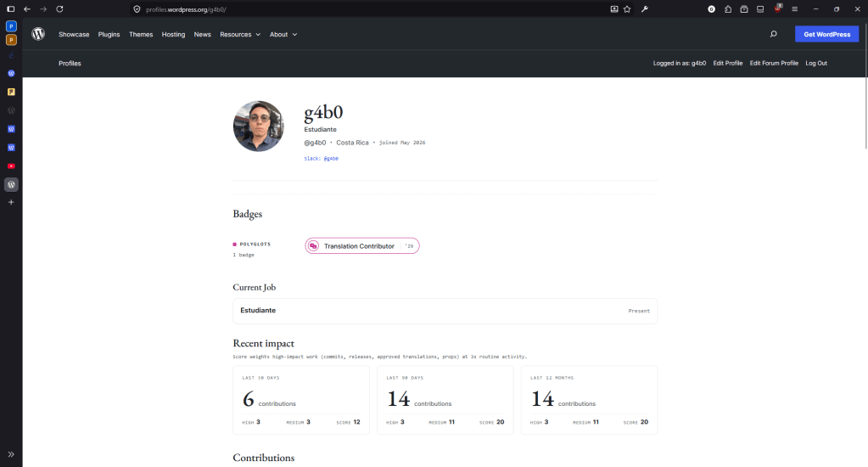Expand the About dropdown menu

283,34
